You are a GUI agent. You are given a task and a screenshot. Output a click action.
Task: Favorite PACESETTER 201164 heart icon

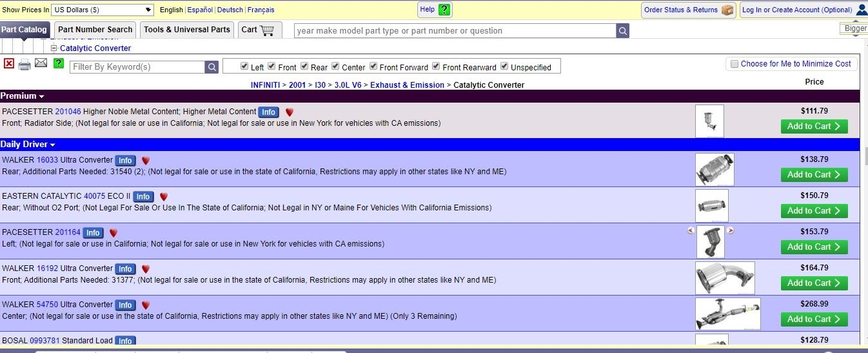tap(113, 233)
